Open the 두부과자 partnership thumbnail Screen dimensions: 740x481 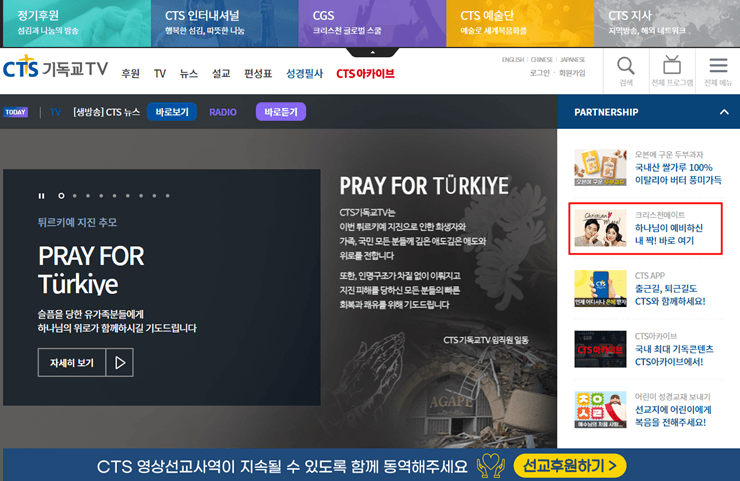[600, 168]
